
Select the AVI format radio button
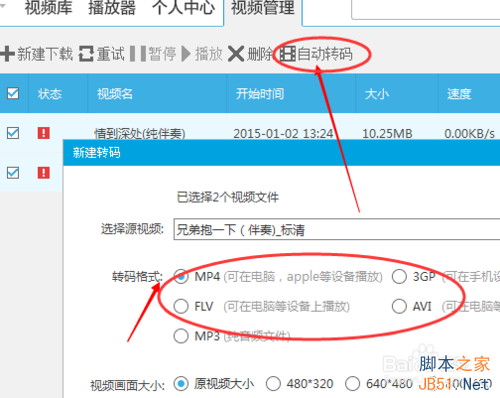tap(399, 306)
